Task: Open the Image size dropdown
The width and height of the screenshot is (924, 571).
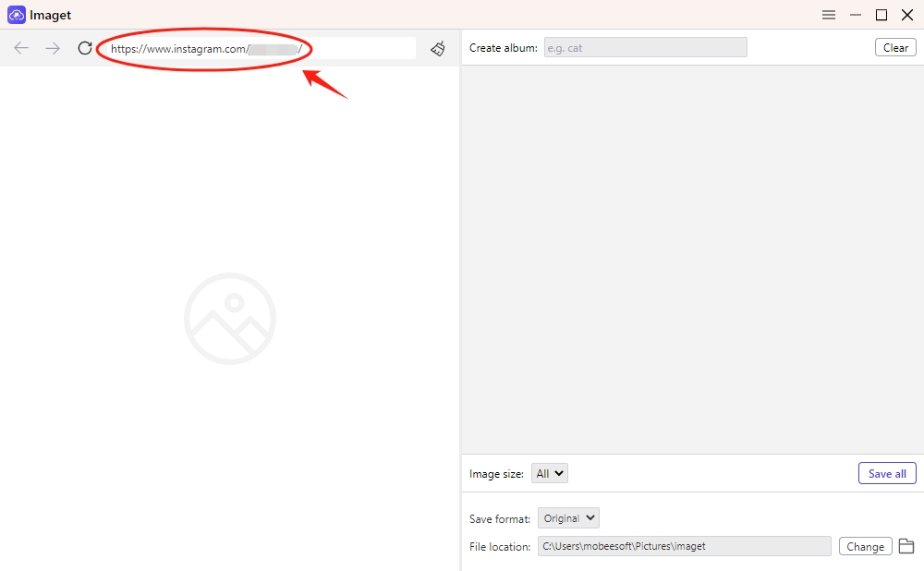Action: (x=550, y=473)
